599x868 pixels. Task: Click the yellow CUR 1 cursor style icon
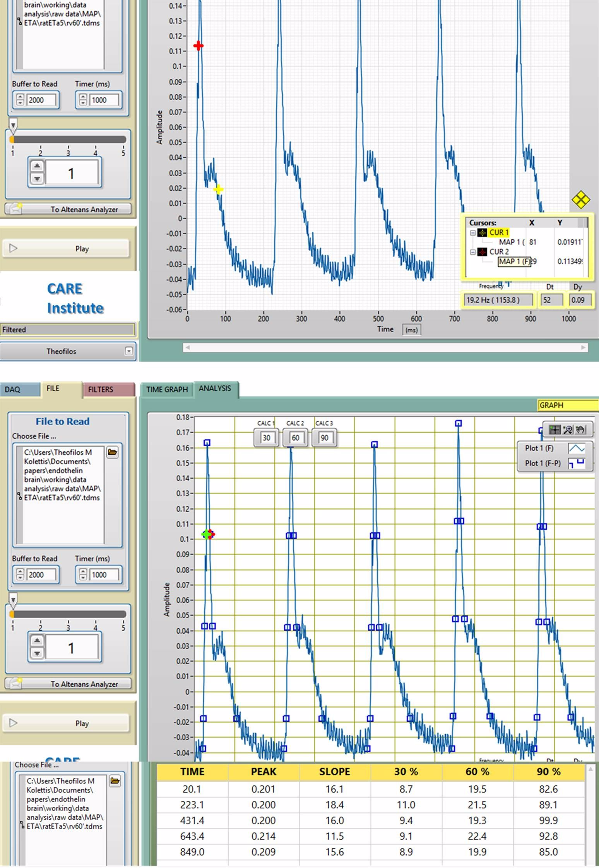482,233
